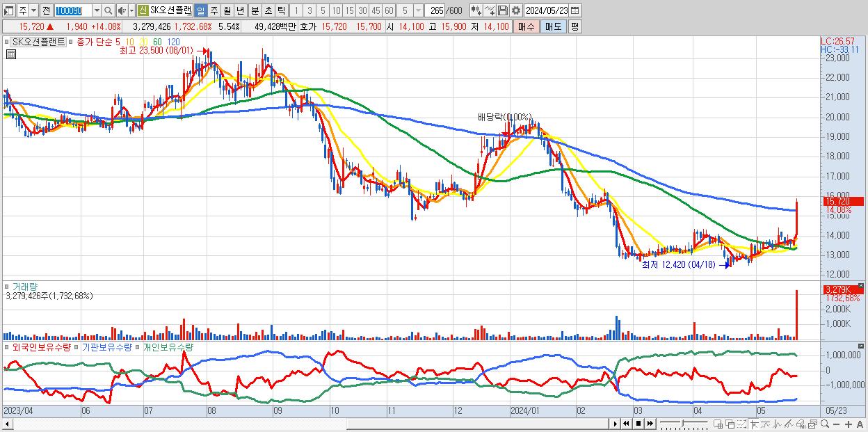This screenshot has width=868, height=432.
Task: Click the candle count field showing 265
Action: [x=435, y=10]
